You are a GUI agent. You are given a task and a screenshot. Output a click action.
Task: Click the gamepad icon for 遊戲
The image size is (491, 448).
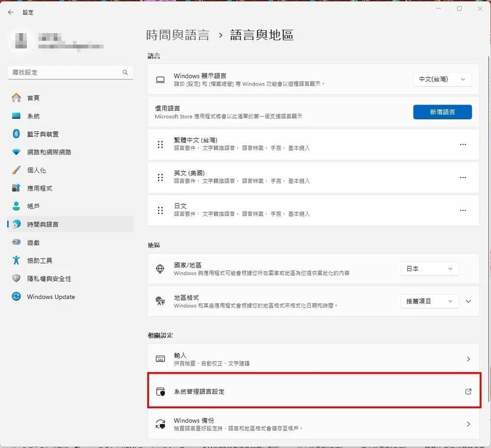coord(16,242)
